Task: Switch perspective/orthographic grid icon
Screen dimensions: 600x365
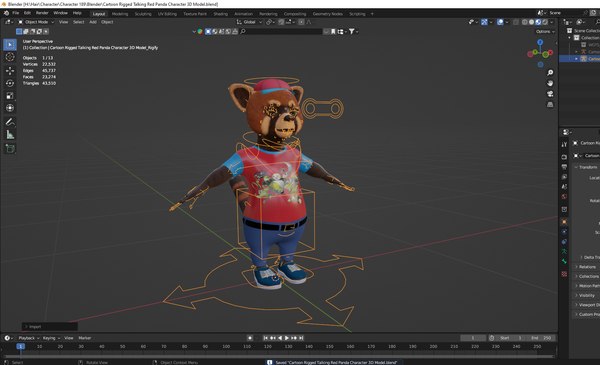Action: coord(550,104)
